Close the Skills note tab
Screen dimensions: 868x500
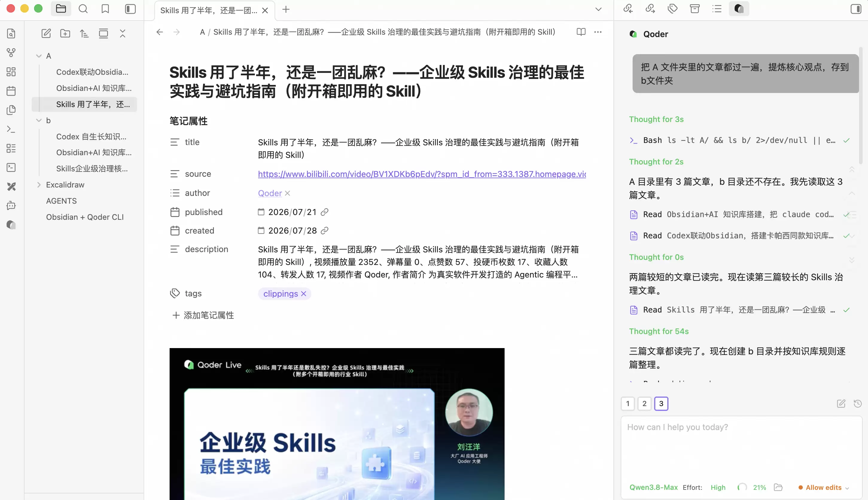[x=265, y=10]
